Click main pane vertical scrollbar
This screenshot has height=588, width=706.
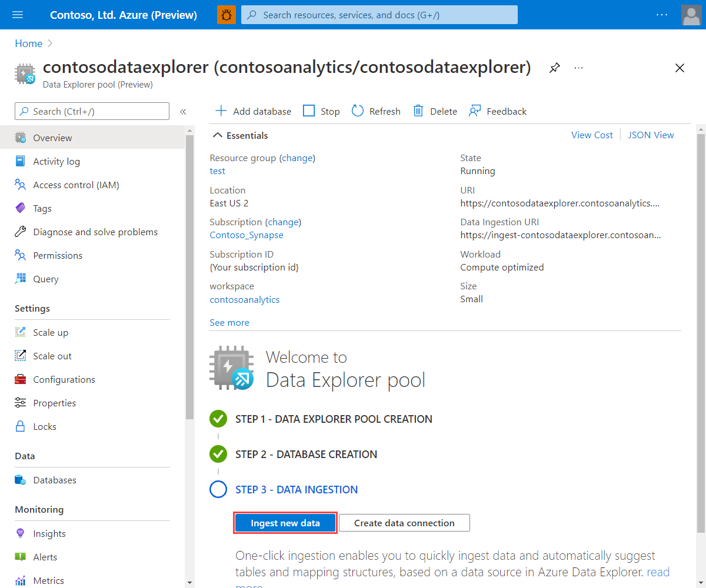pyautogui.click(x=700, y=332)
